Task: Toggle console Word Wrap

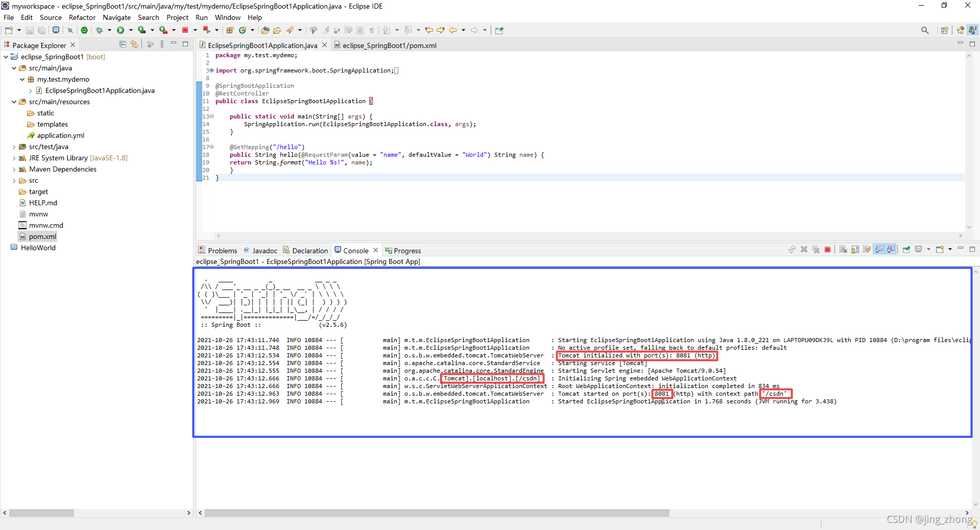Action: coord(867,249)
